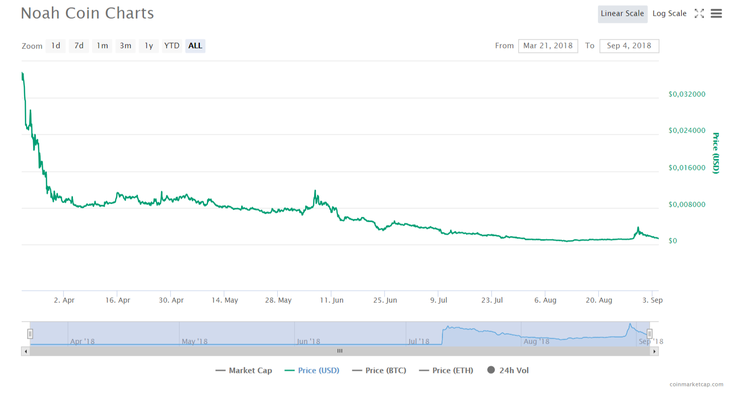Show the Price (ETH) series
Image resolution: width=750 pixels, height=403 pixels.
pyautogui.click(x=446, y=371)
